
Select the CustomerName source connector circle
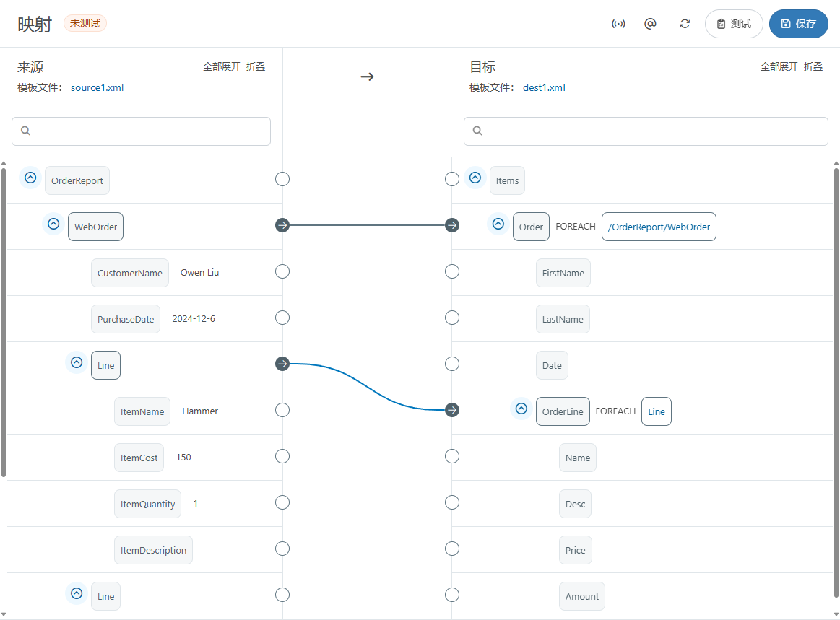coord(282,271)
